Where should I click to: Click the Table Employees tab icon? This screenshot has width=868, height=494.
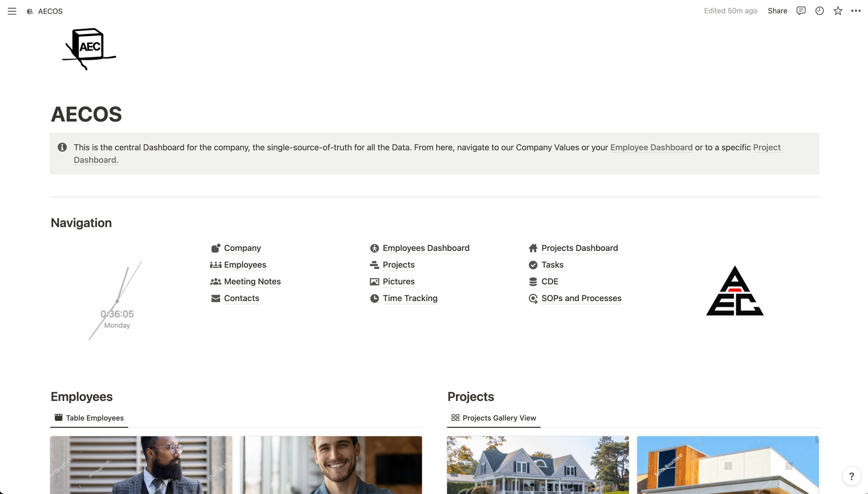point(58,418)
